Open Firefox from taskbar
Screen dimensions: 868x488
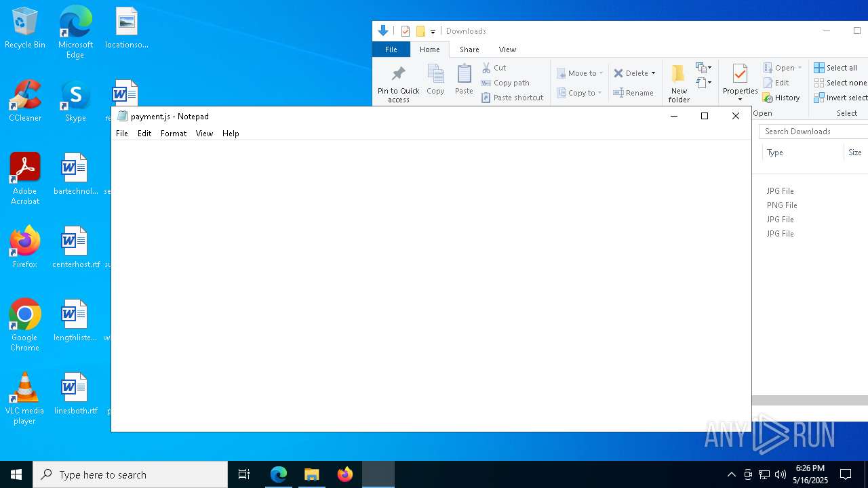tap(345, 474)
